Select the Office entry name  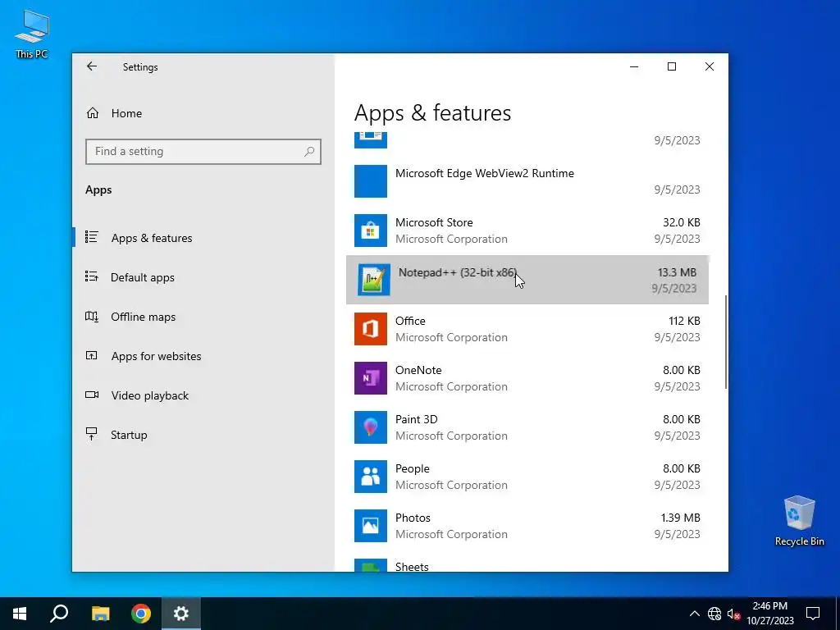coord(410,321)
